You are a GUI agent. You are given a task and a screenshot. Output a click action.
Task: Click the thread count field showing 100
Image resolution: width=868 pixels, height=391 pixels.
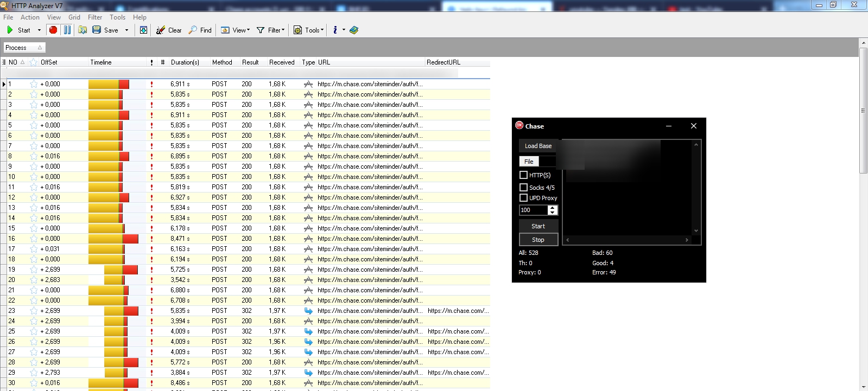534,210
